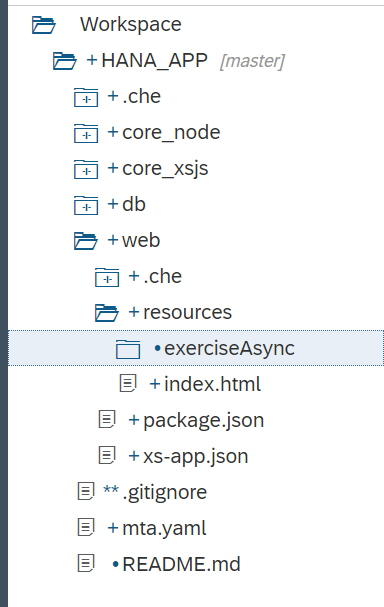Collapse the Workspace open folder icon
384x607 pixels.
44,25
